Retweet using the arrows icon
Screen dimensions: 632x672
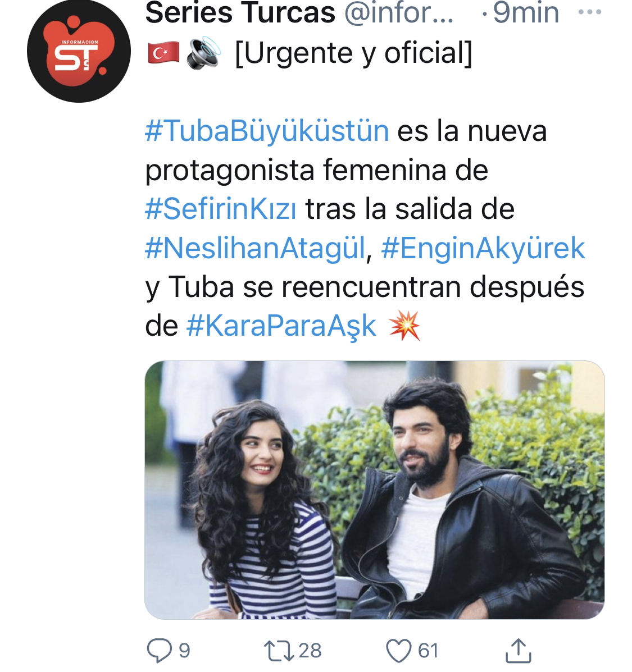[x=279, y=650]
